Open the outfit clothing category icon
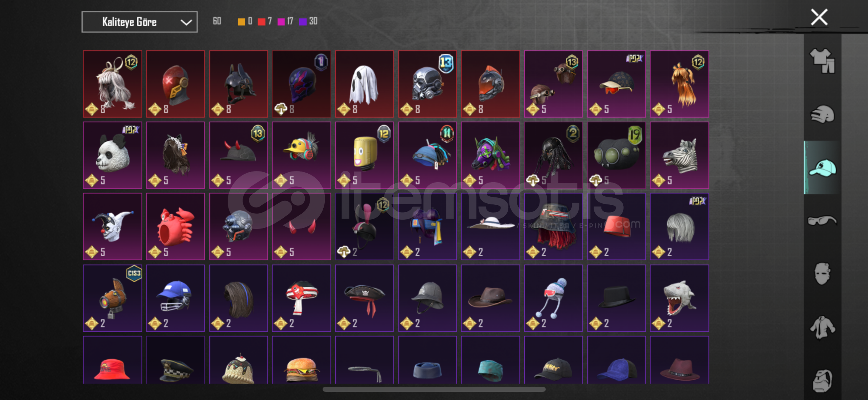The image size is (868, 400). click(x=822, y=61)
